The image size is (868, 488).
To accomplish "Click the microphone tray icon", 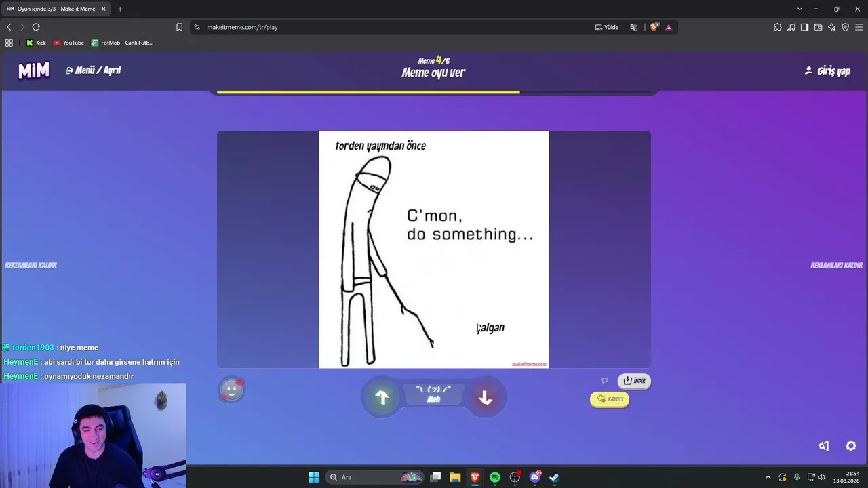I will point(797,477).
